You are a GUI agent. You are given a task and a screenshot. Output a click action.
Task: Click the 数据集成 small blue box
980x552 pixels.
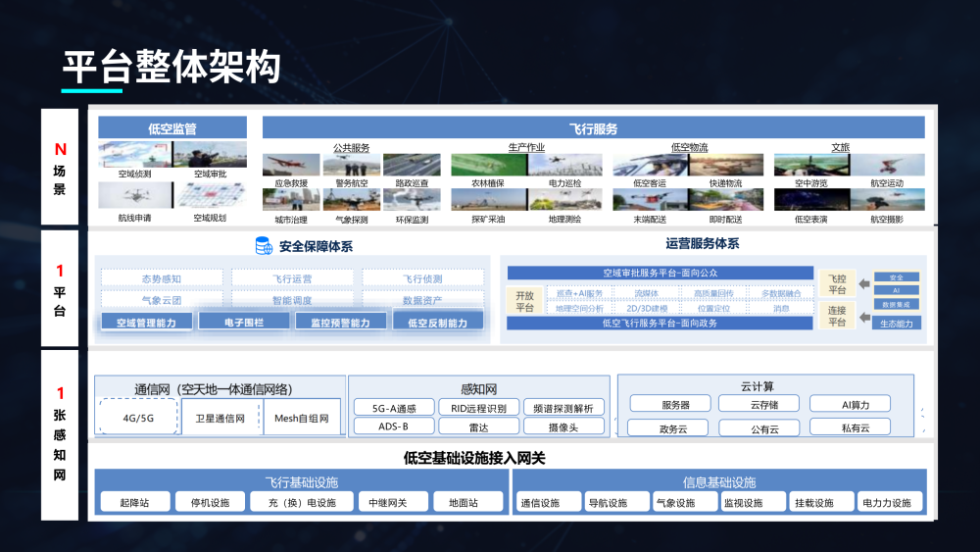pyautogui.click(x=897, y=305)
